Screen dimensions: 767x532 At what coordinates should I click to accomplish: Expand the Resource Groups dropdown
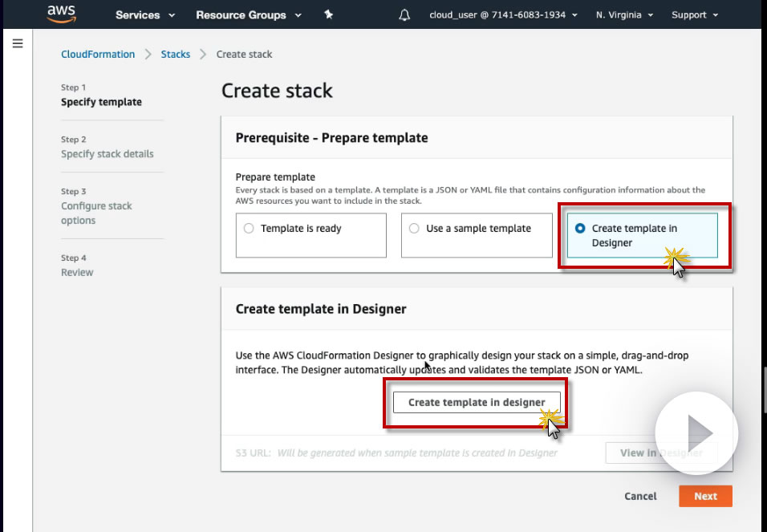pos(248,14)
